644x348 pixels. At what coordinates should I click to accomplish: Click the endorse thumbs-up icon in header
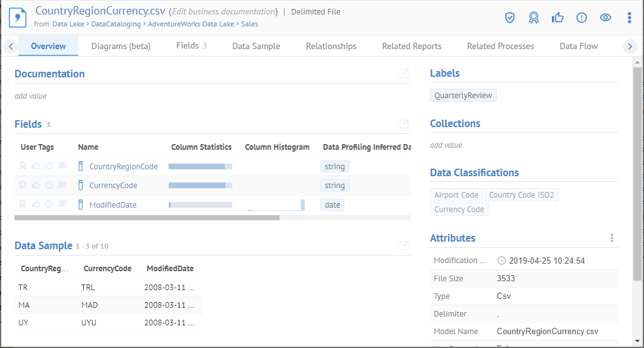click(x=558, y=18)
